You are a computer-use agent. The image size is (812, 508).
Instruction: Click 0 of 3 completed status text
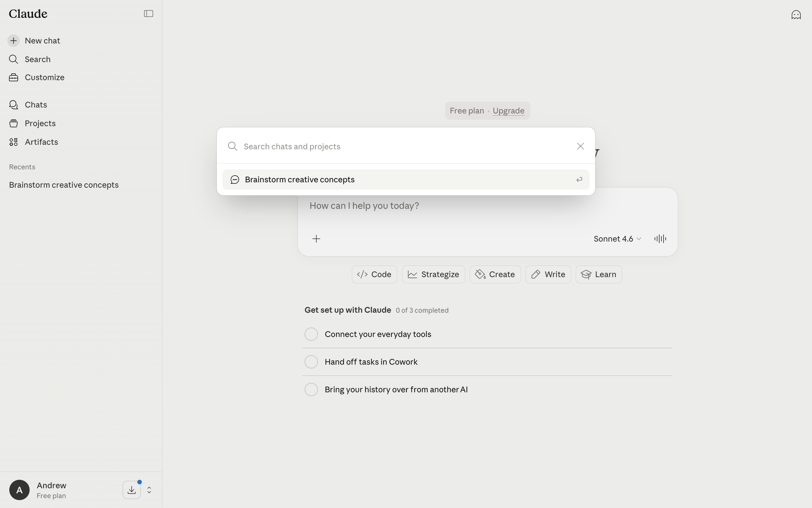pos(422,310)
